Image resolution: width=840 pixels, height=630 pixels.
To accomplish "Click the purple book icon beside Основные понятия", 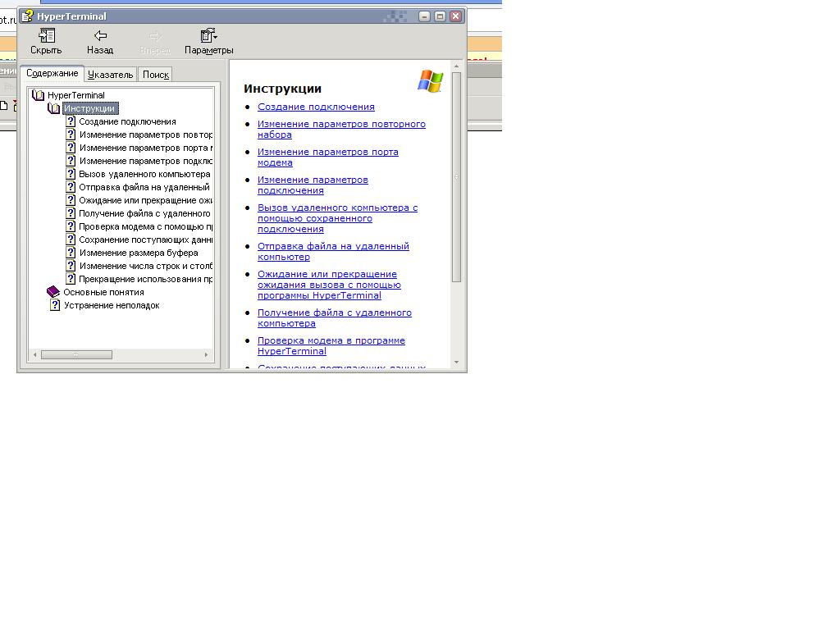I will pyautogui.click(x=53, y=292).
